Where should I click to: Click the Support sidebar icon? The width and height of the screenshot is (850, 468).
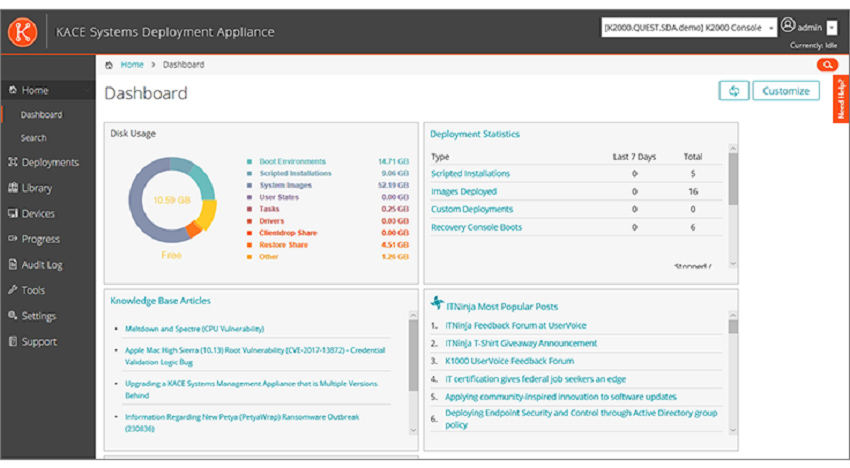(x=13, y=342)
